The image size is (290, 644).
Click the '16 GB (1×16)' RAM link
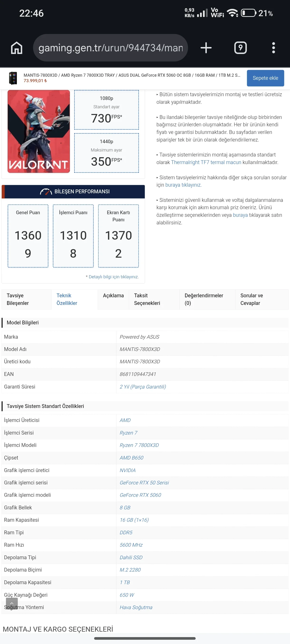(x=134, y=520)
